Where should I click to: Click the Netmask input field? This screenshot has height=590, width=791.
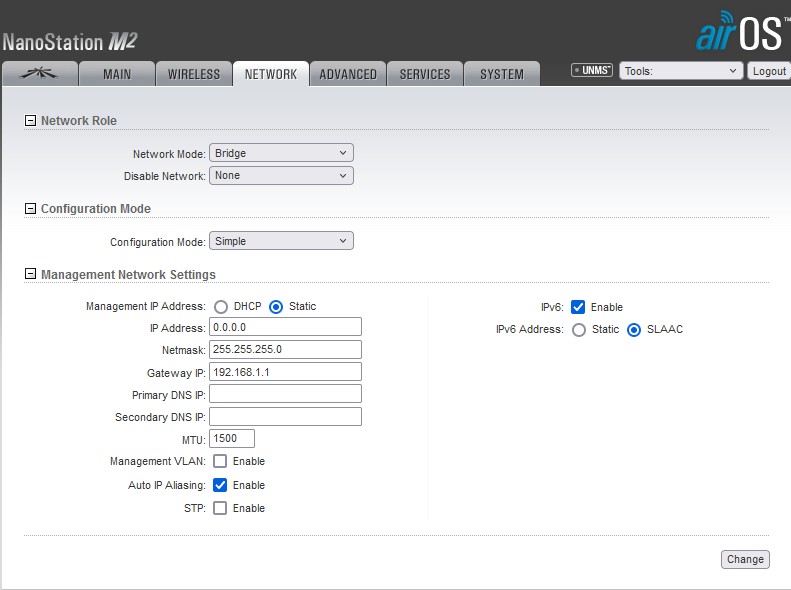[286, 349]
